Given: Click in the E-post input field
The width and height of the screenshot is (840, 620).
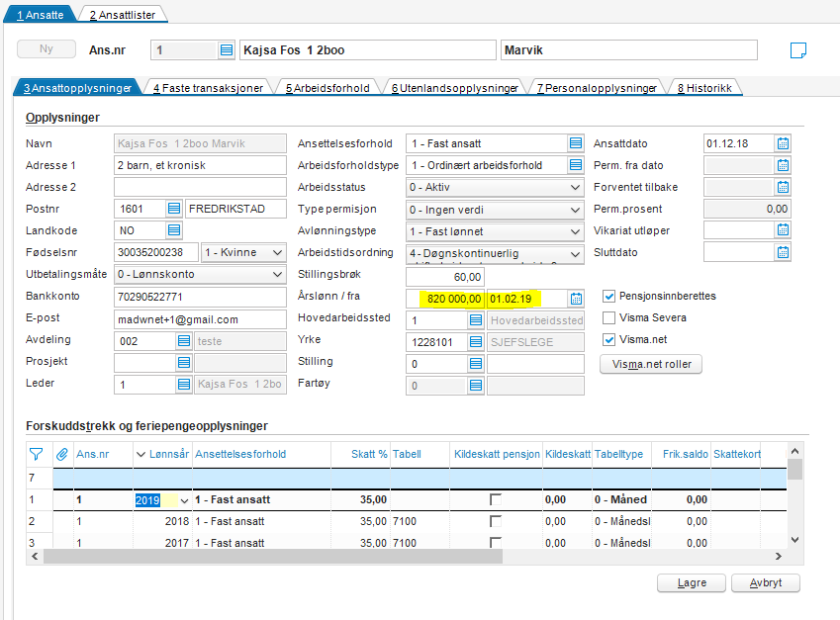Looking at the screenshot, I should coord(200,318).
